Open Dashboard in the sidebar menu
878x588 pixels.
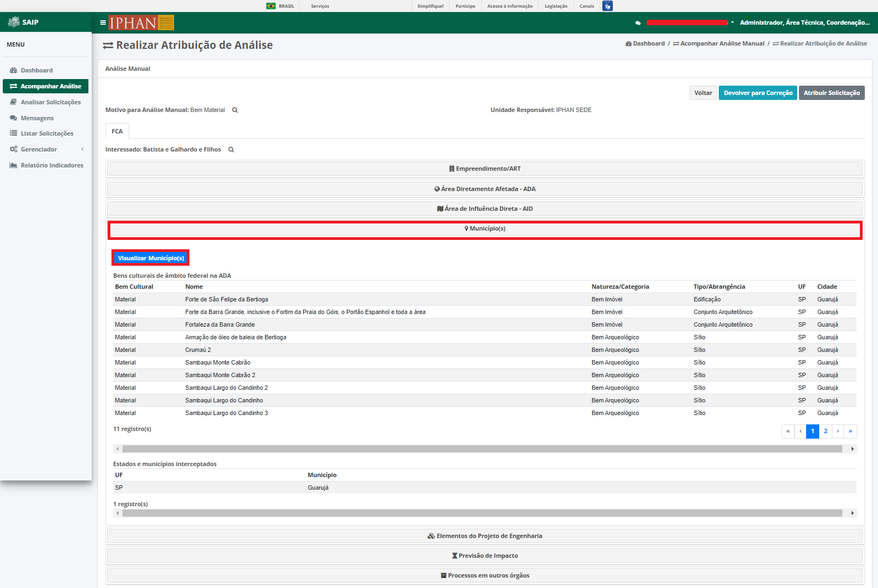click(37, 70)
